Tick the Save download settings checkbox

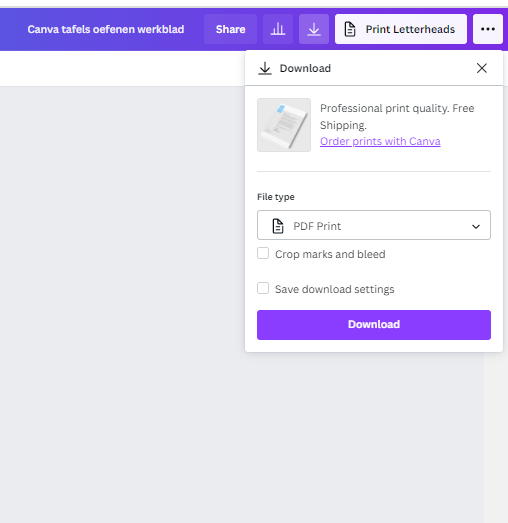[x=263, y=288]
